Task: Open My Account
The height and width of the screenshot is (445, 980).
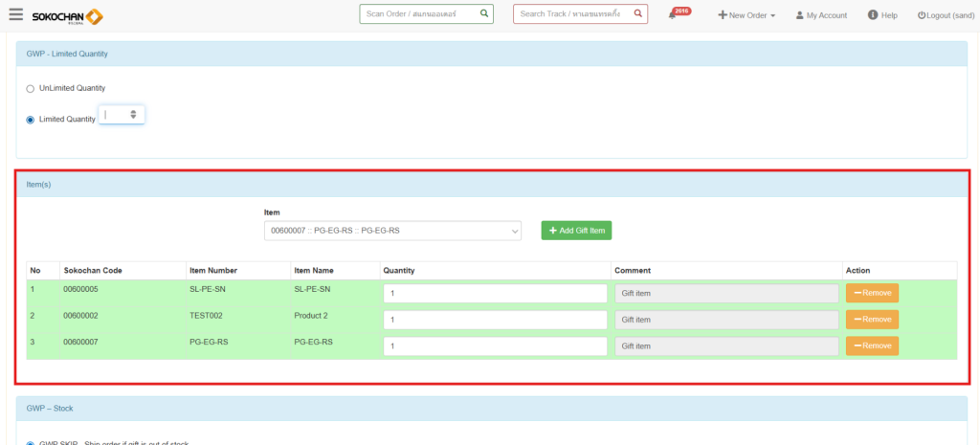Action: [x=821, y=15]
